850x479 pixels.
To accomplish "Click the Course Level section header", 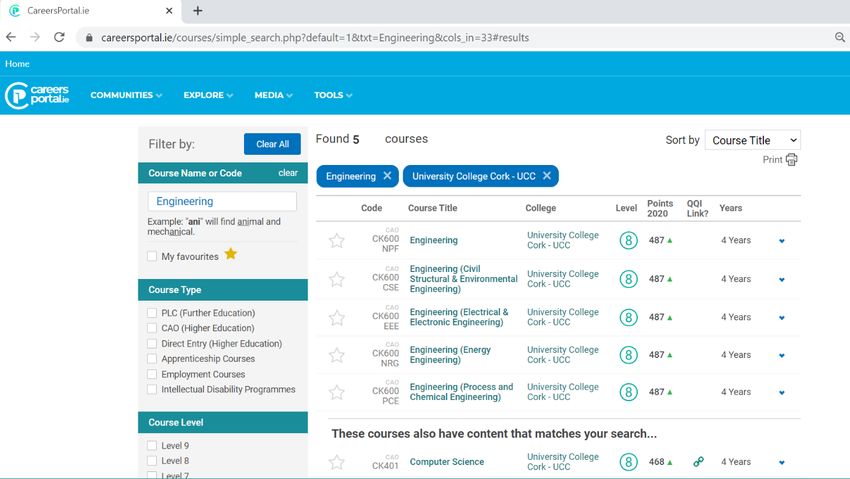I will pos(223,423).
